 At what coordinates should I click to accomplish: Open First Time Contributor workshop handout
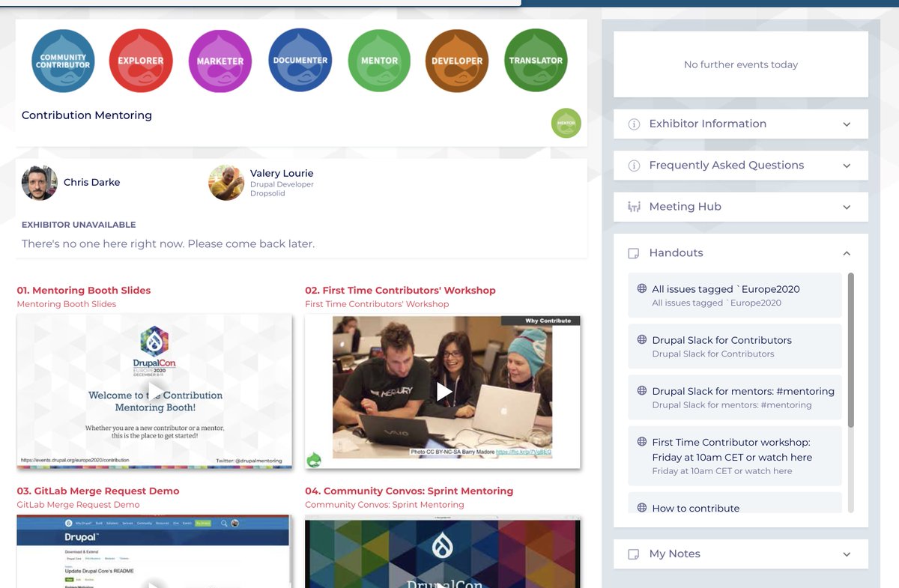tap(735, 455)
